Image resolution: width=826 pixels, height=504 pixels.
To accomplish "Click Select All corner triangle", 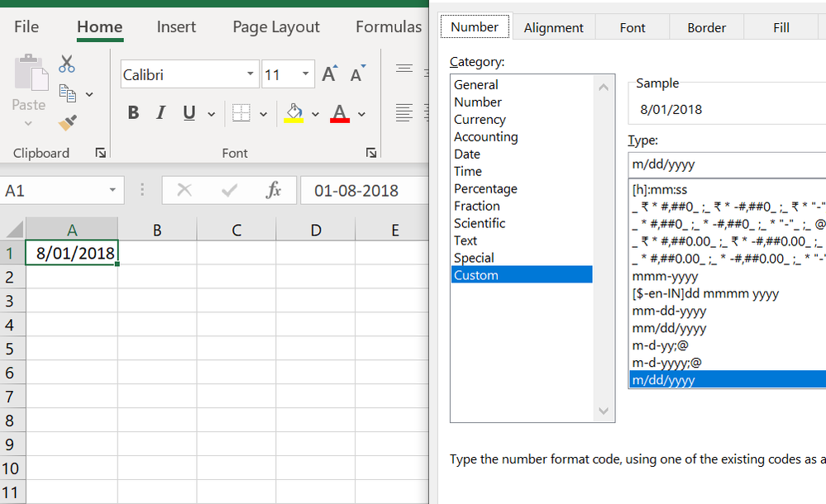I will [x=13, y=231].
